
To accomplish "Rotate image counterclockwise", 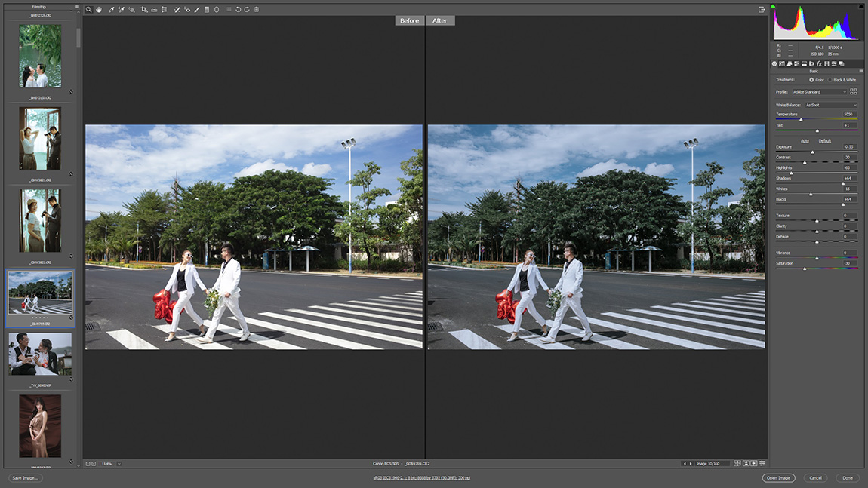I will 238,9.
